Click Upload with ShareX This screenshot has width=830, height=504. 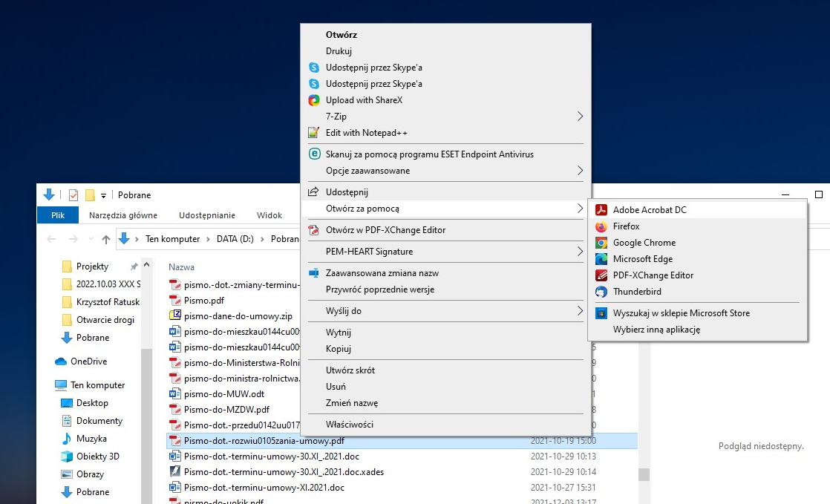pyautogui.click(x=363, y=100)
